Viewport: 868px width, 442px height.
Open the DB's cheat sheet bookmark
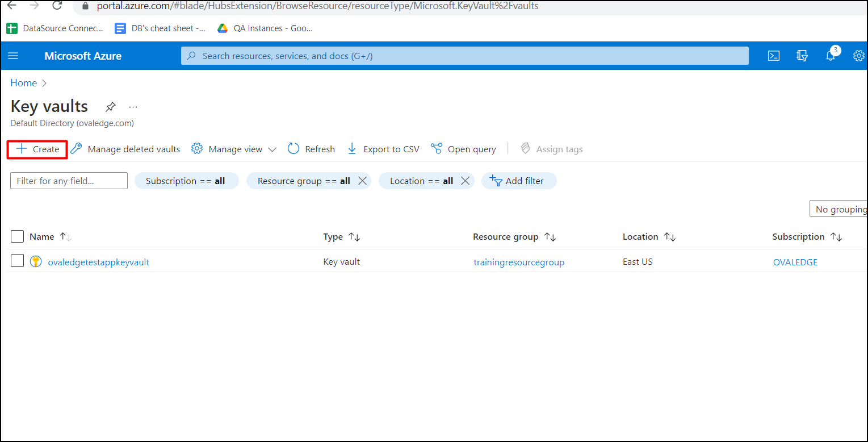(160, 28)
